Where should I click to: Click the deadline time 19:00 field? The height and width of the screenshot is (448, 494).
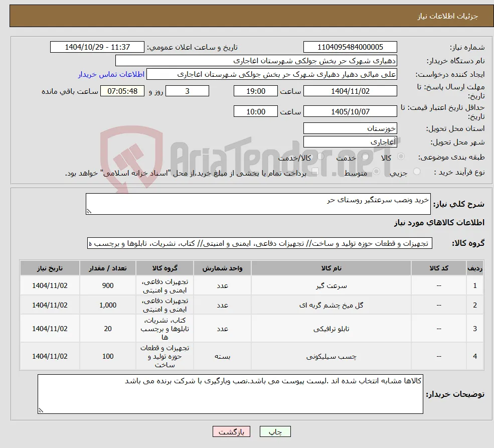tap(255, 91)
